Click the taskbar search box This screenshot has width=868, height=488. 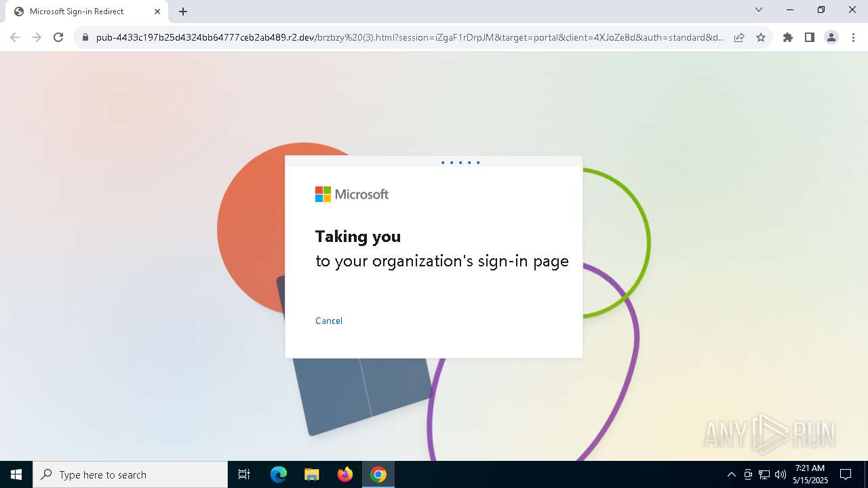point(130,474)
